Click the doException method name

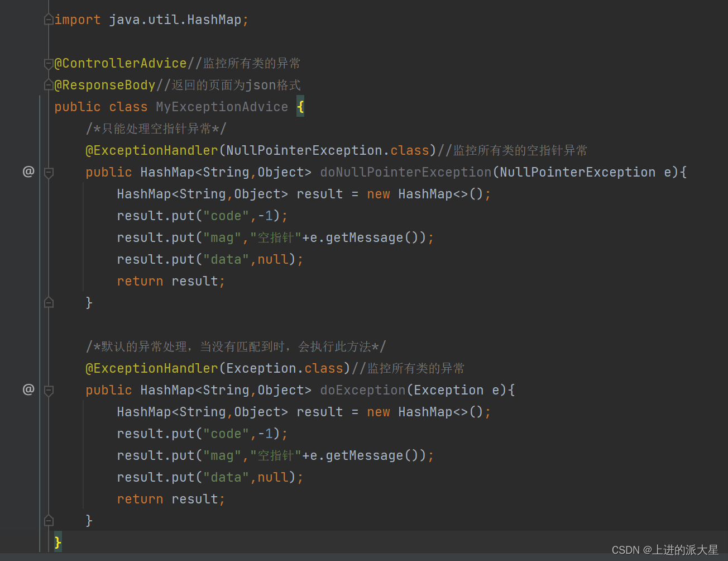tap(363, 390)
